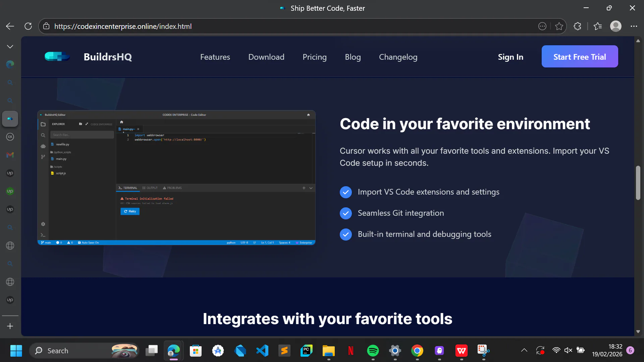Image resolution: width=644 pixels, height=362 pixels.
Task: Click the page title "Ship Better Code, Faster"
Action: [x=328, y=8]
